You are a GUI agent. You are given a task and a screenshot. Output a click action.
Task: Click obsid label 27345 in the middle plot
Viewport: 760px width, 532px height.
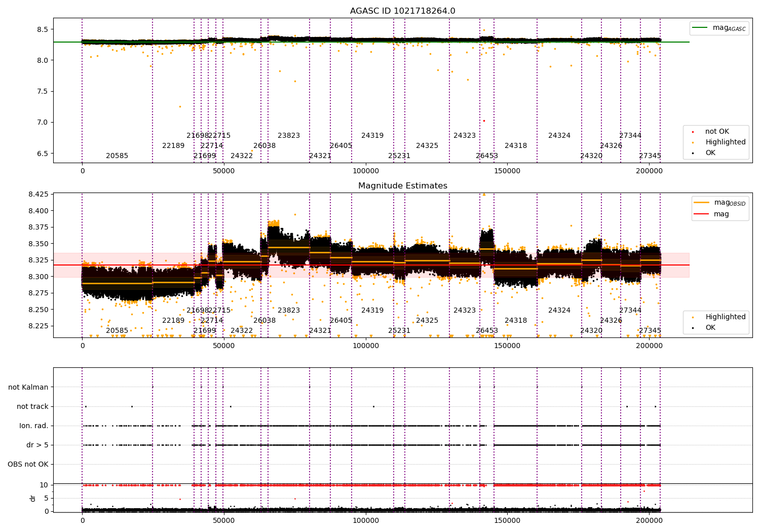point(650,331)
